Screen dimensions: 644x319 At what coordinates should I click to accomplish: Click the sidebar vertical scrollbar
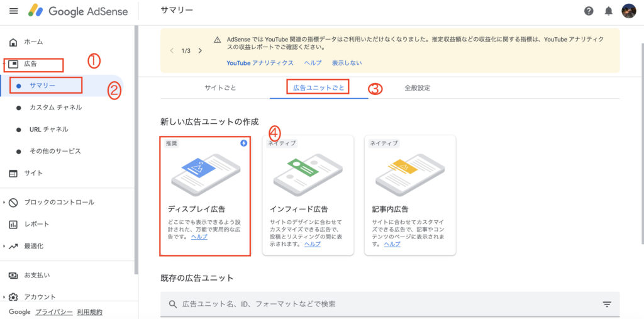click(x=136, y=150)
